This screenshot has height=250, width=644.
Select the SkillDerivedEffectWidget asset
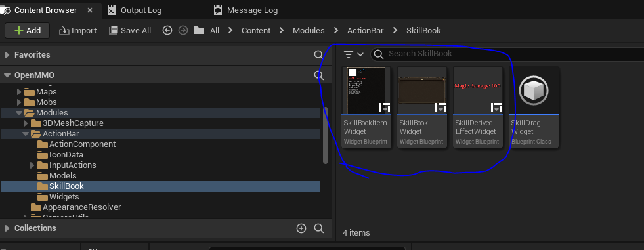pos(478,107)
